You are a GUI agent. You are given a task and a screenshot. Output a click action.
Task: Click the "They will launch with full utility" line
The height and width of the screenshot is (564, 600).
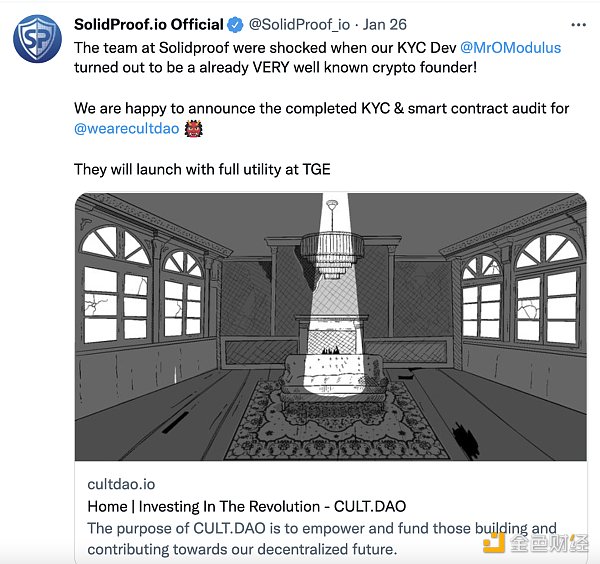(202, 169)
